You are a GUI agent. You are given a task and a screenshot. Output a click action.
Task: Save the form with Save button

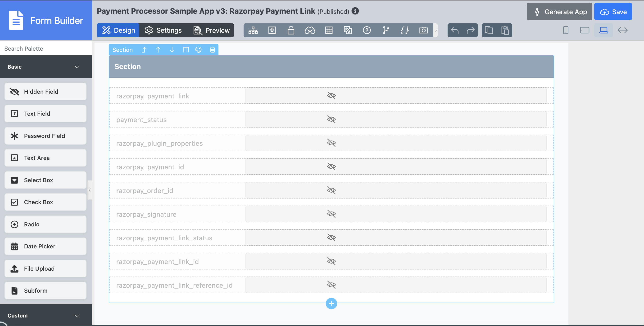(x=613, y=12)
